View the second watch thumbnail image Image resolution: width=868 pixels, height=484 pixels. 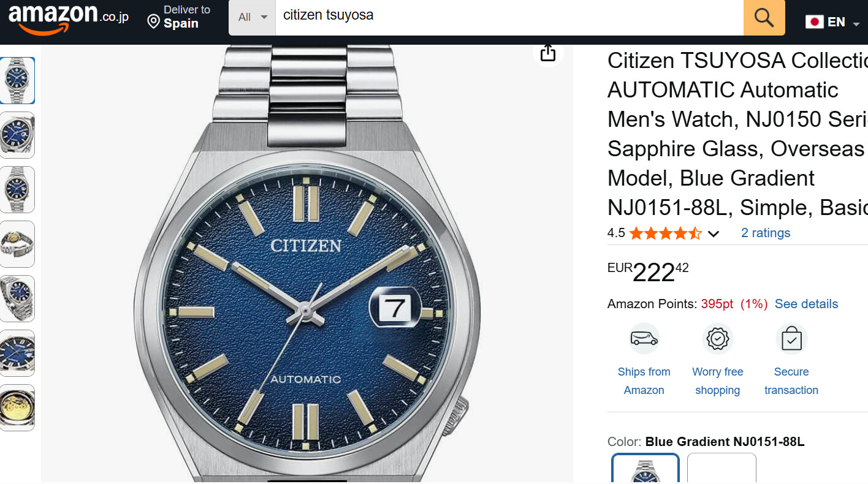tap(17, 135)
